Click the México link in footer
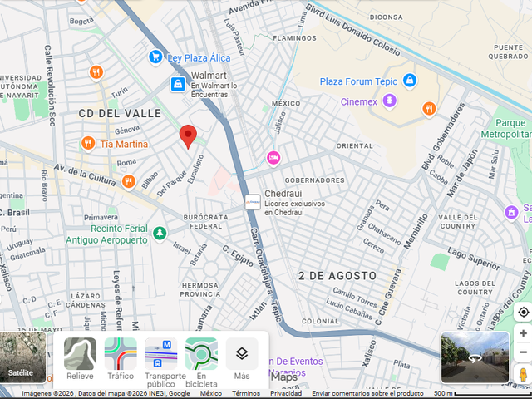Viewport: 532px width, 399px height. point(210,393)
